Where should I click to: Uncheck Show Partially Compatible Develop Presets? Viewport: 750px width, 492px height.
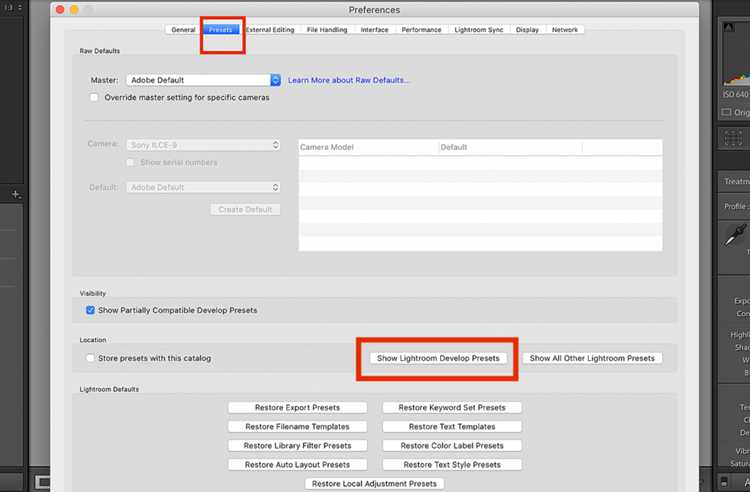[90, 310]
